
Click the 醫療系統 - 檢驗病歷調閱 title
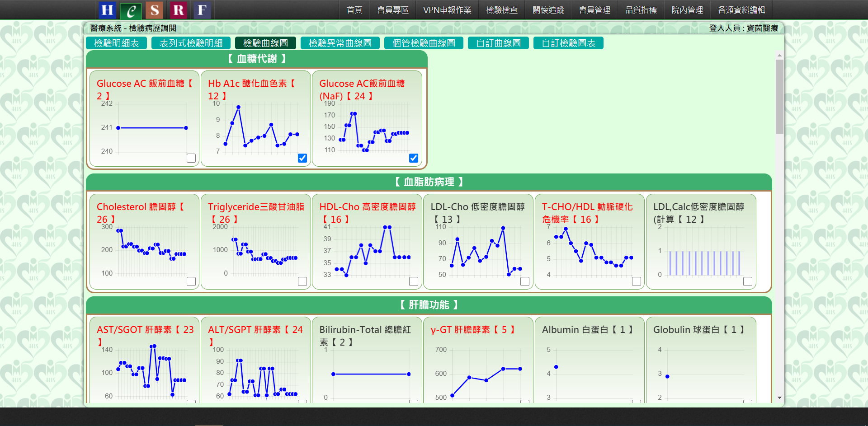[133, 28]
